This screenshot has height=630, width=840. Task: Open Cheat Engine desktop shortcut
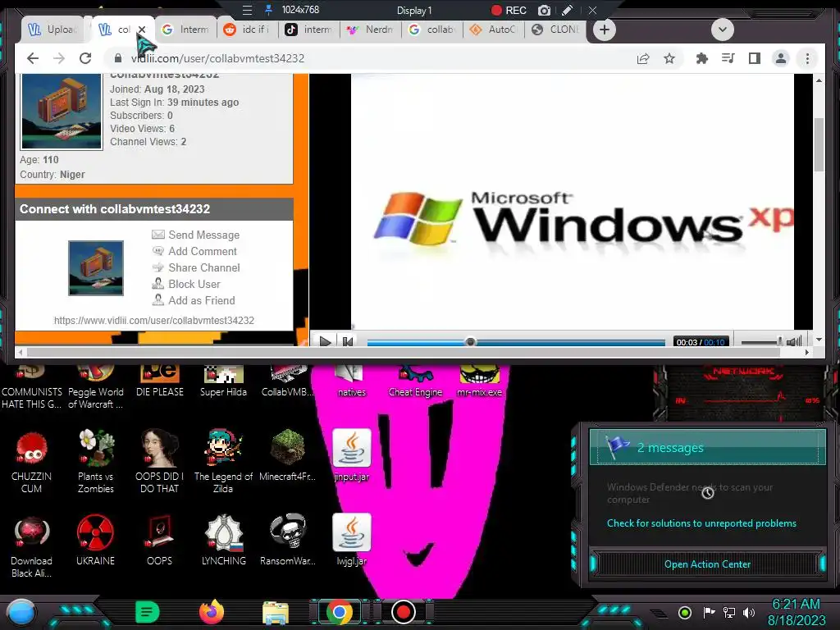click(x=416, y=381)
